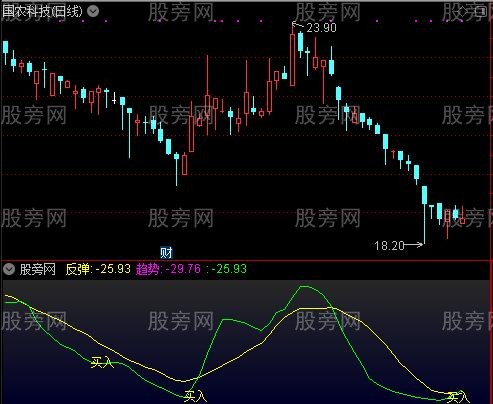Click the 趋势: -29.76 indicator value

(x=168, y=269)
